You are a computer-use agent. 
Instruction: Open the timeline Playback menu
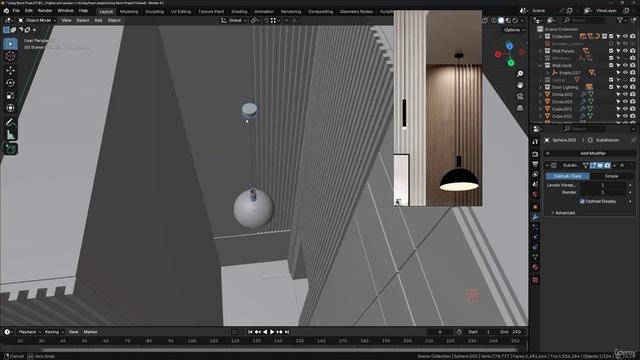click(29, 332)
